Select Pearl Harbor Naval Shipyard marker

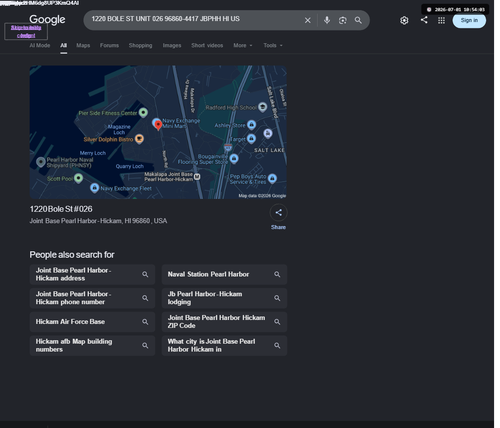click(x=41, y=162)
